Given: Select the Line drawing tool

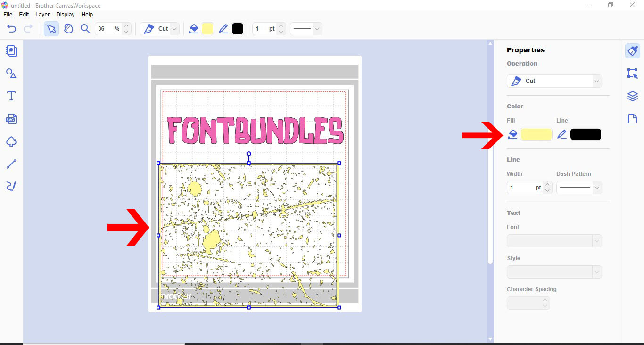Looking at the screenshot, I should tap(11, 164).
